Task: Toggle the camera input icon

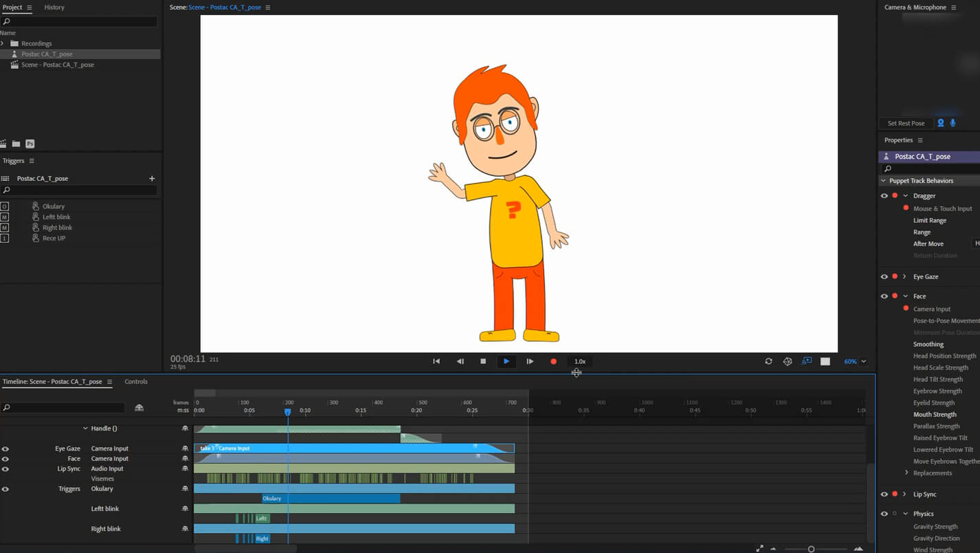Action: (941, 123)
